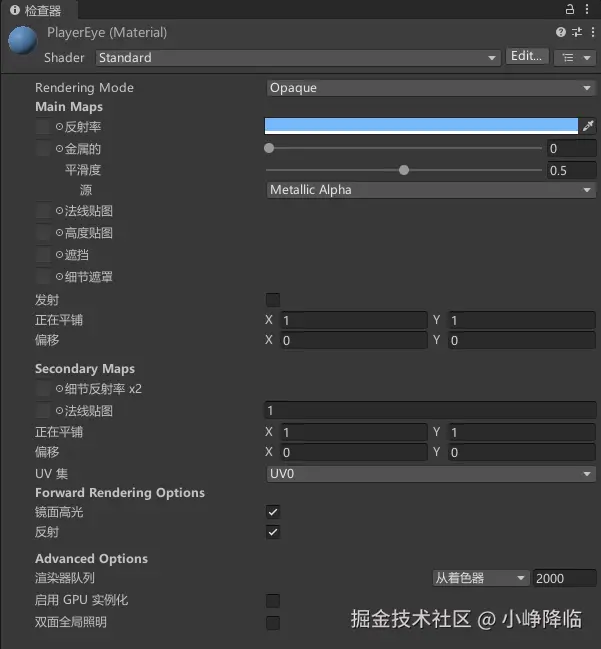
Task: Open the Rendering Mode Opaque dropdown
Action: coord(431,88)
